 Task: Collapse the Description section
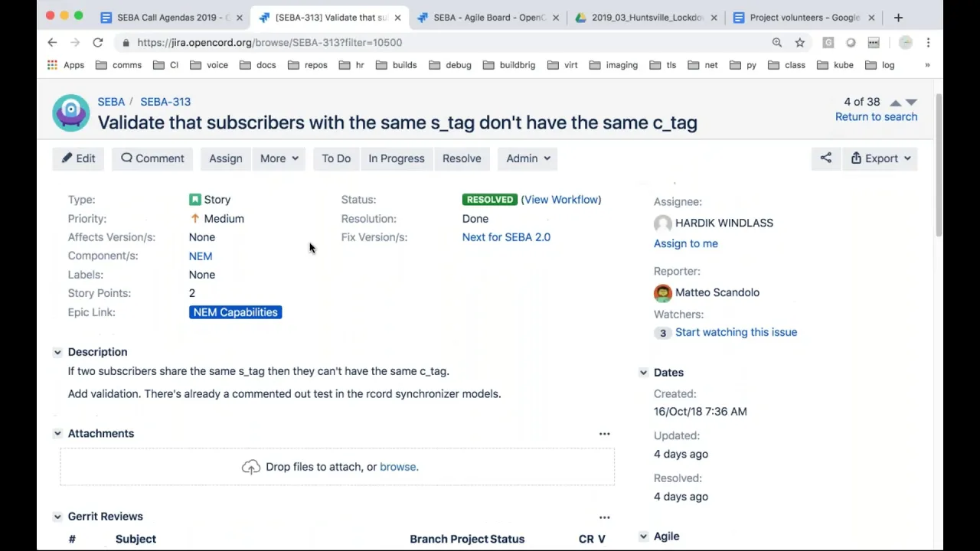[x=57, y=352]
